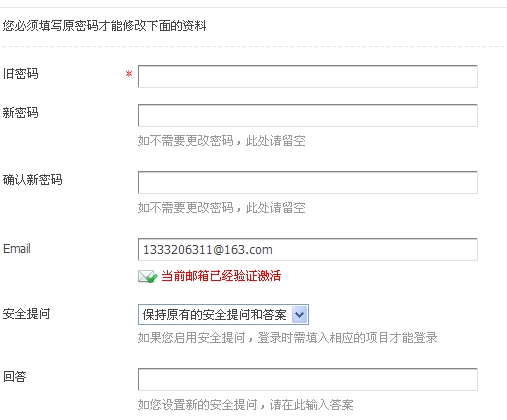Click the 新密码 field label
Image resolution: width=507 pixels, height=420 pixels.
[x=21, y=113]
